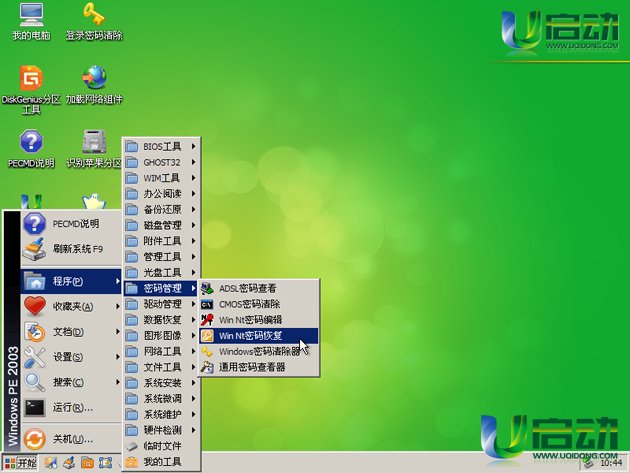Open the 系统维护 program folder
The width and height of the screenshot is (630, 473).
click(x=161, y=414)
